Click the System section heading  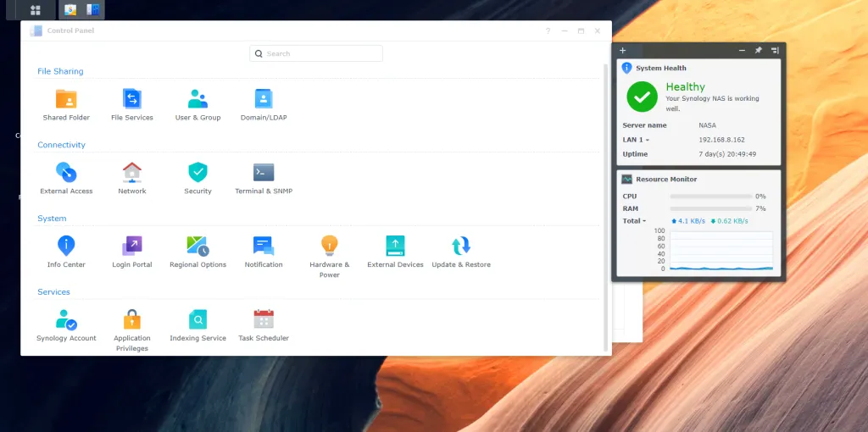click(52, 219)
